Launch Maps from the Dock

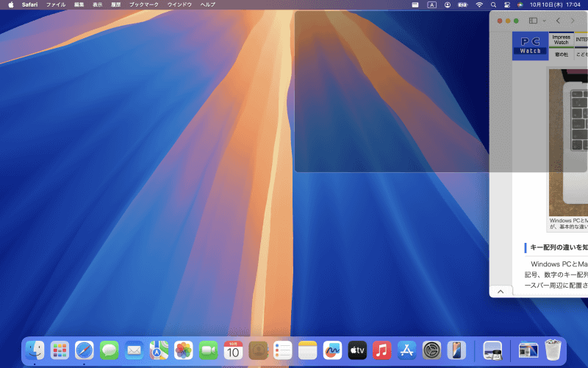coord(159,351)
